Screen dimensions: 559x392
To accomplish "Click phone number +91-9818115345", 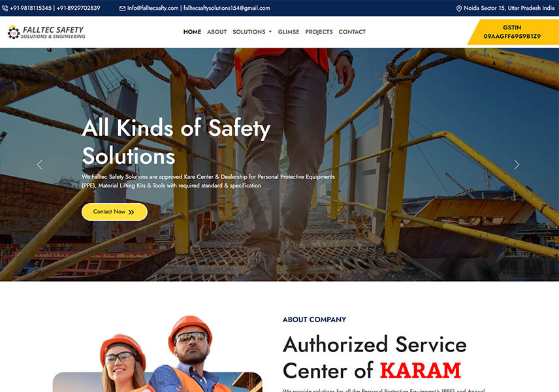I will coord(31,8).
